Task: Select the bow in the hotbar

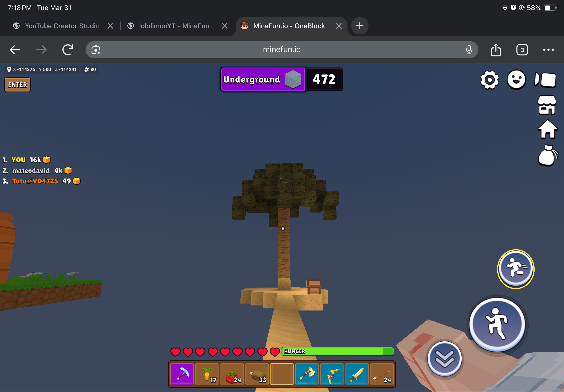Action: pos(332,374)
